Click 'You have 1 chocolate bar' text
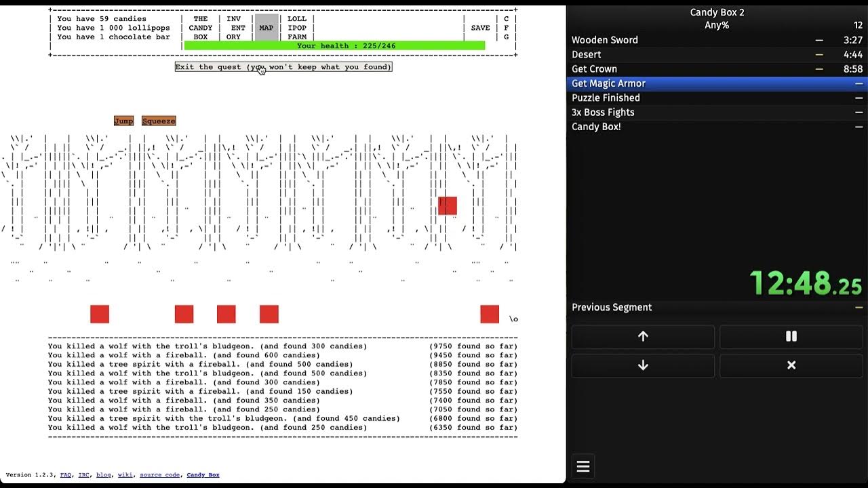Image resolution: width=868 pixels, height=488 pixels. click(x=113, y=37)
